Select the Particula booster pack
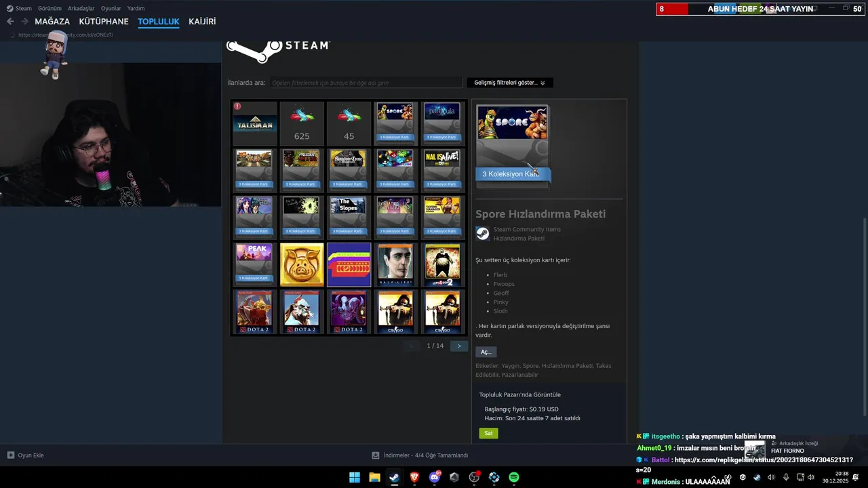 [442, 123]
